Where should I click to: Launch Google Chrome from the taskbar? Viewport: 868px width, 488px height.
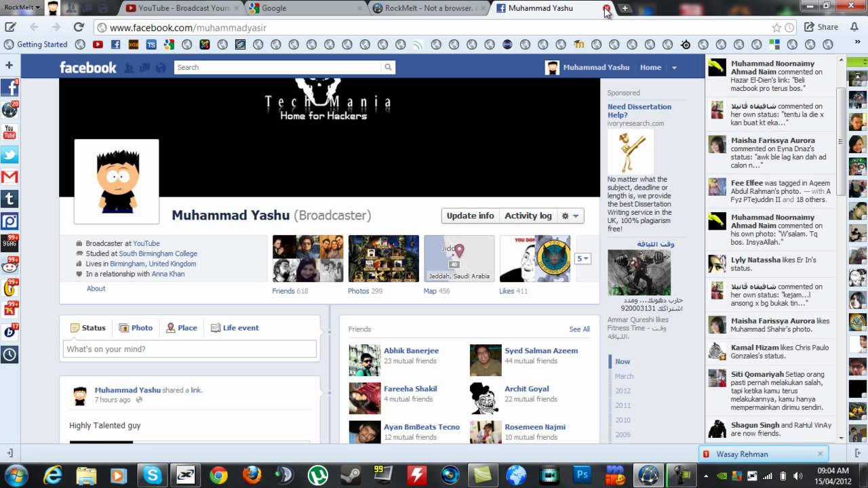(x=218, y=475)
